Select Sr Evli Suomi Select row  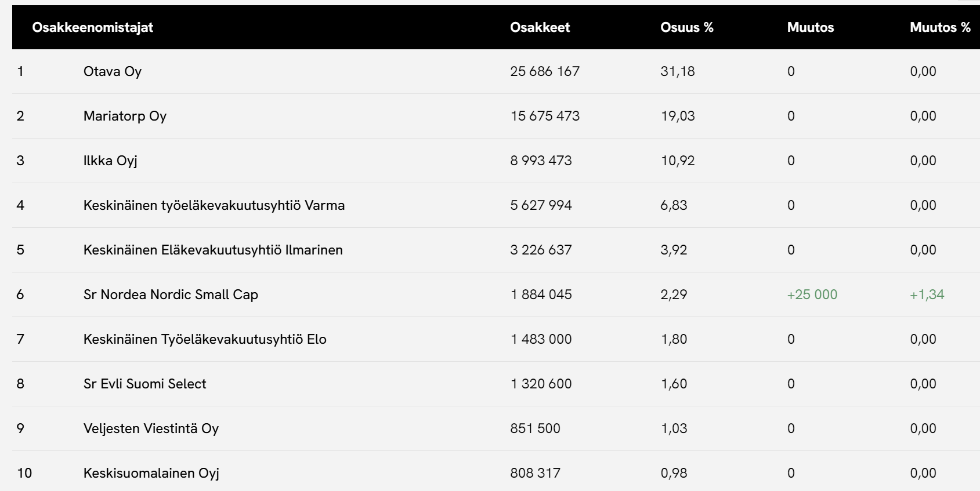tap(144, 384)
